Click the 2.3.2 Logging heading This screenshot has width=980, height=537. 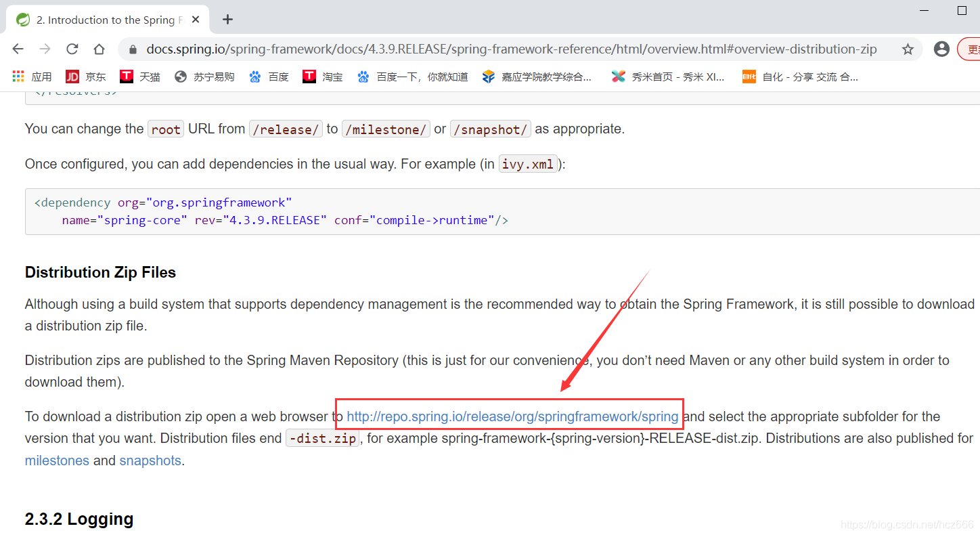coord(79,519)
